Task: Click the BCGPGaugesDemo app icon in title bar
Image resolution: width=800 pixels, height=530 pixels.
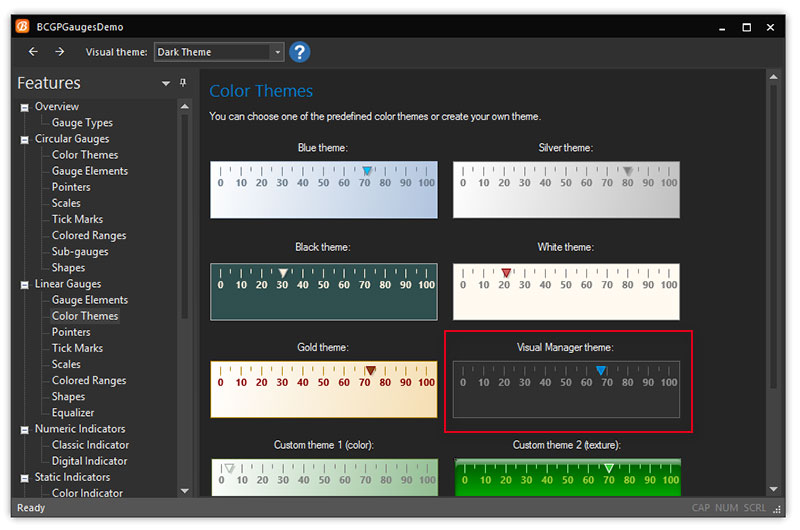Action: coord(22,26)
